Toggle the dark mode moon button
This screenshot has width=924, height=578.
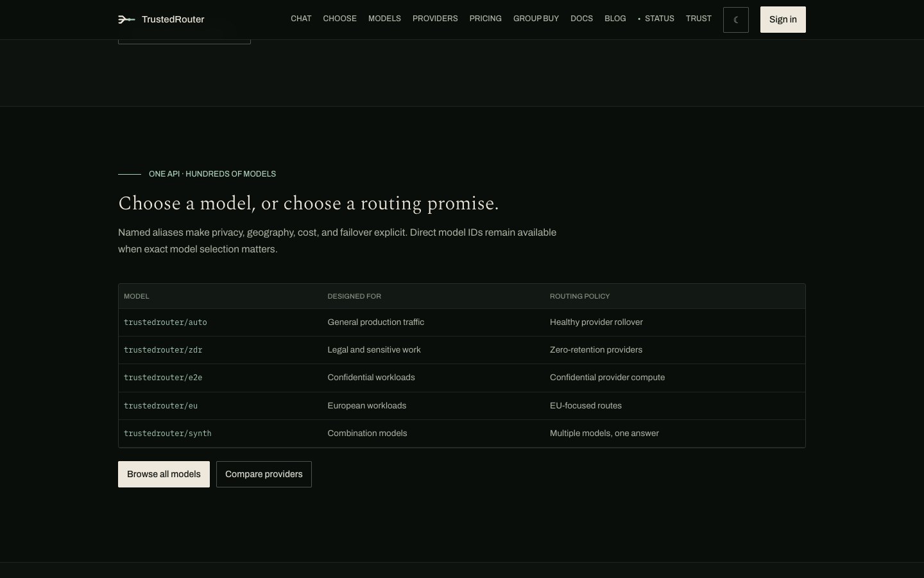(735, 20)
